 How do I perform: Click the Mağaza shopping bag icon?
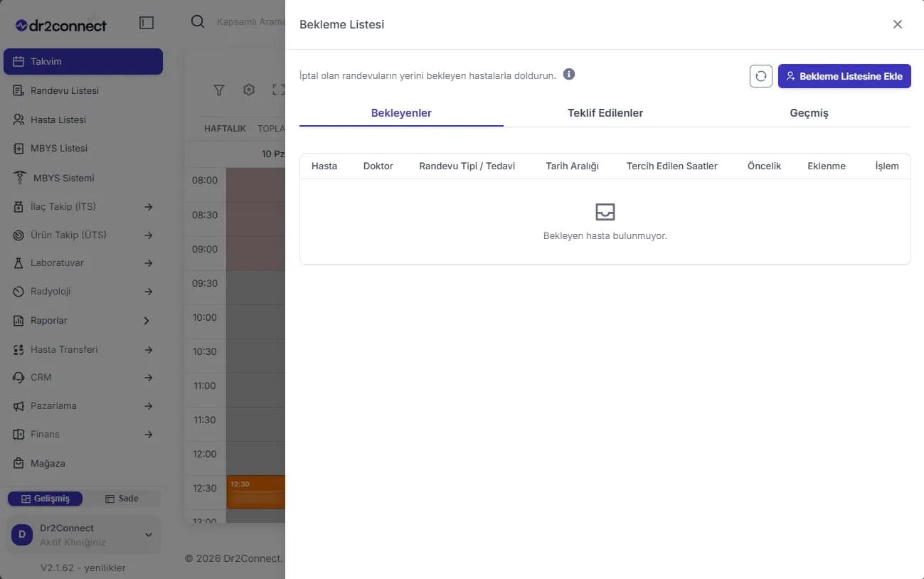pyautogui.click(x=18, y=463)
